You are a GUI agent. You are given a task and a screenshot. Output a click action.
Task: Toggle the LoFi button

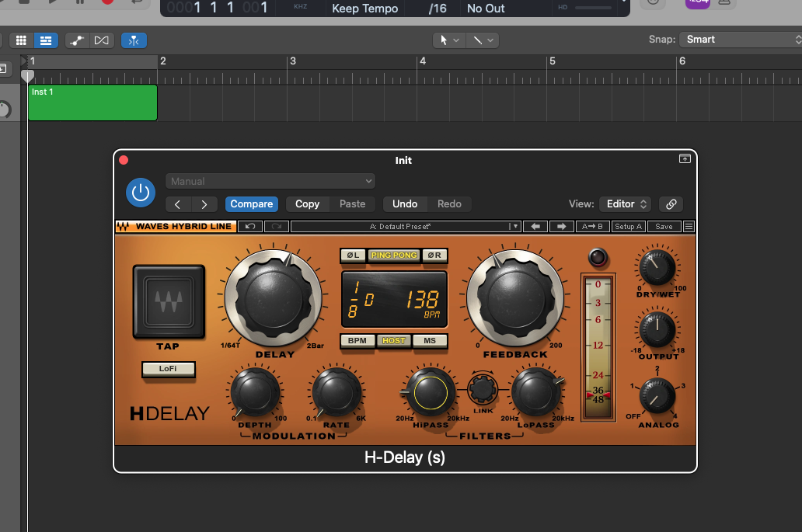click(169, 369)
